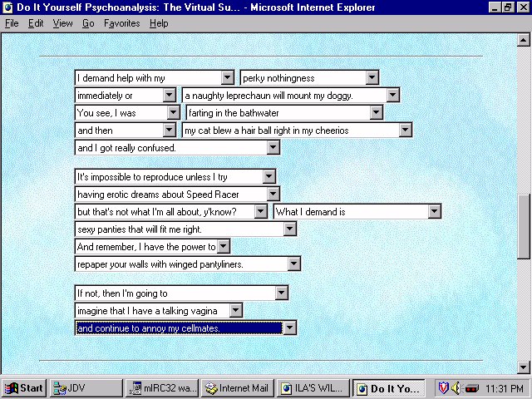Click the vertical scrollbar down arrow
Image resolution: width=532 pixels, height=399 pixels.
[524, 367]
